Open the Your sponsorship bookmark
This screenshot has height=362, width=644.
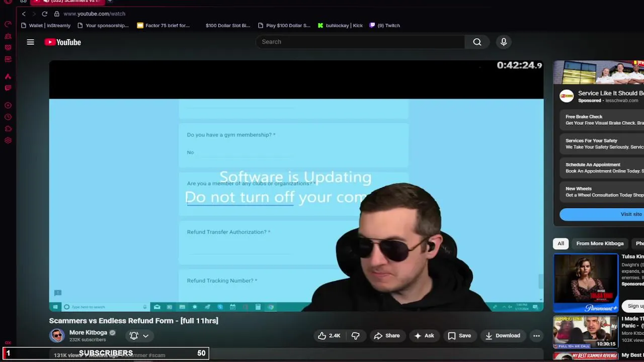[x=103, y=25]
